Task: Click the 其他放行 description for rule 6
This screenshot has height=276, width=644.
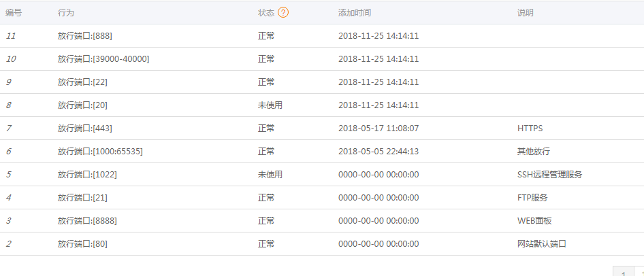Action: pyautogui.click(x=534, y=152)
